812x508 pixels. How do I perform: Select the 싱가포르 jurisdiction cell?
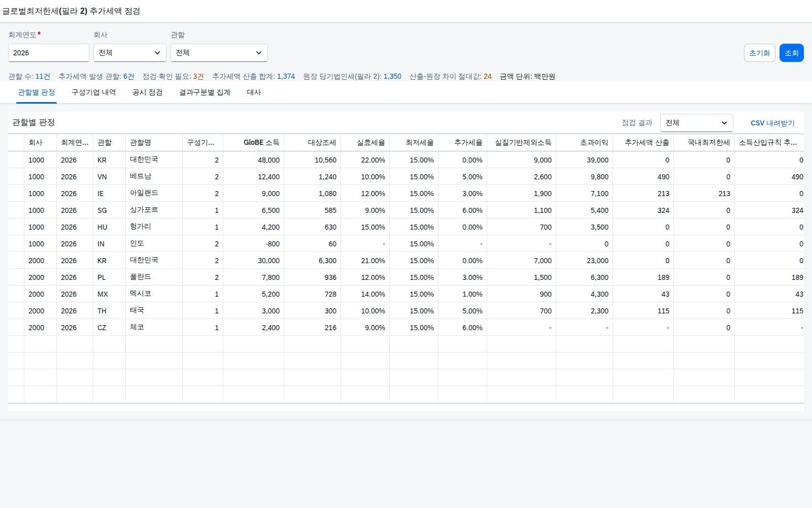click(154, 210)
